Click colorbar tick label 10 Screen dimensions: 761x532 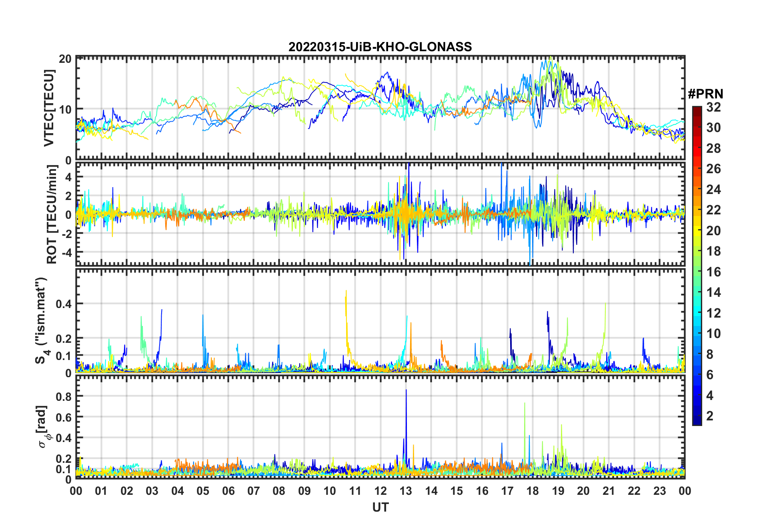pos(713,334)
